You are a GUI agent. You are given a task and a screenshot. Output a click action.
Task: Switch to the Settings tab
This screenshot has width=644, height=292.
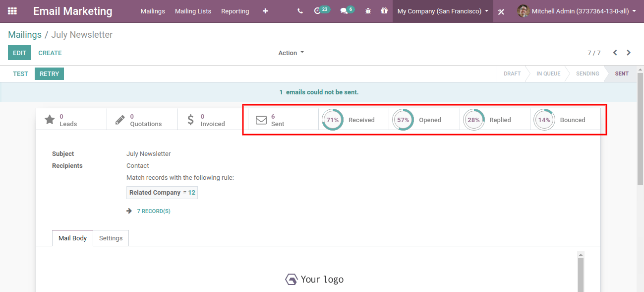click(x=111, y=238)
